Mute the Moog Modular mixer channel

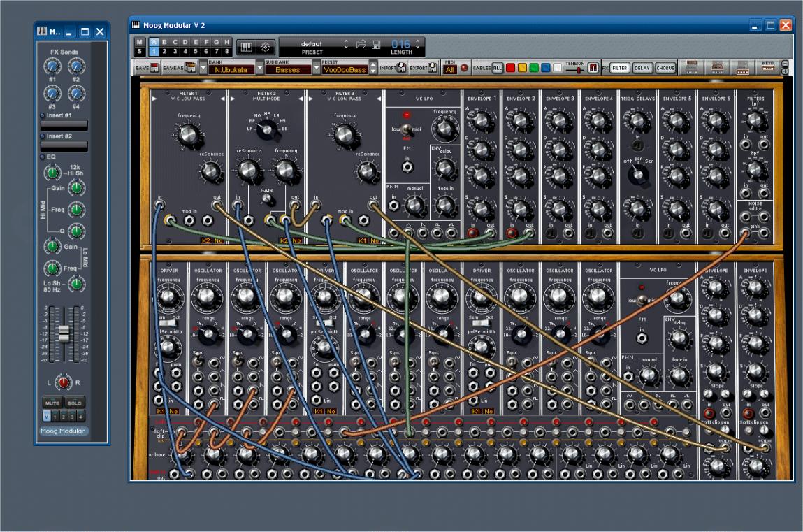(52, 403)
